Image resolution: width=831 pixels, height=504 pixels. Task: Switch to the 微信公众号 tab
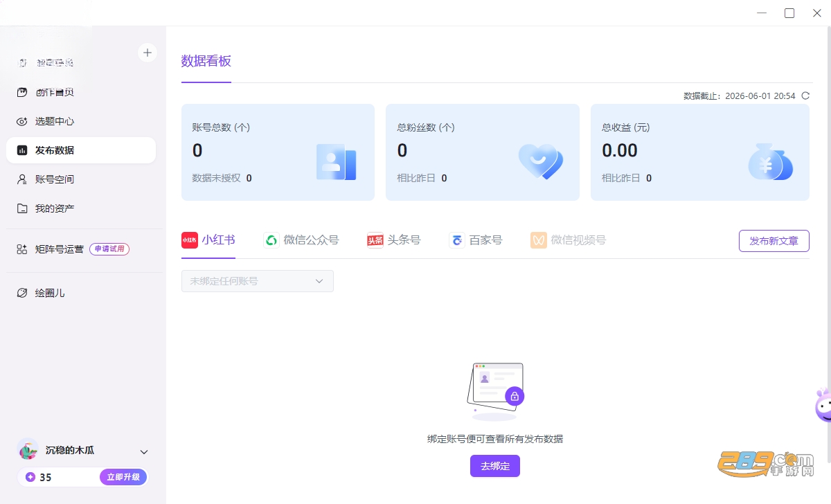coord(301,240)
